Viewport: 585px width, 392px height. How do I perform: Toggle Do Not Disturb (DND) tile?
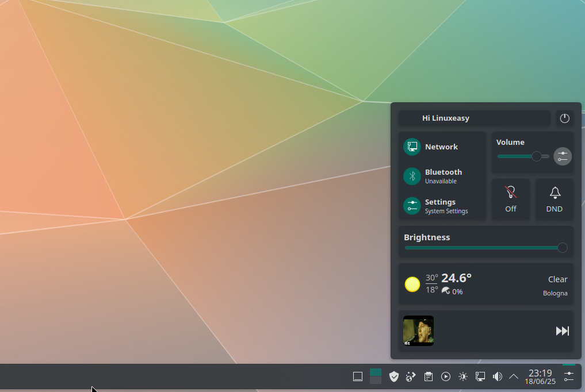click(x=555, y=199)
